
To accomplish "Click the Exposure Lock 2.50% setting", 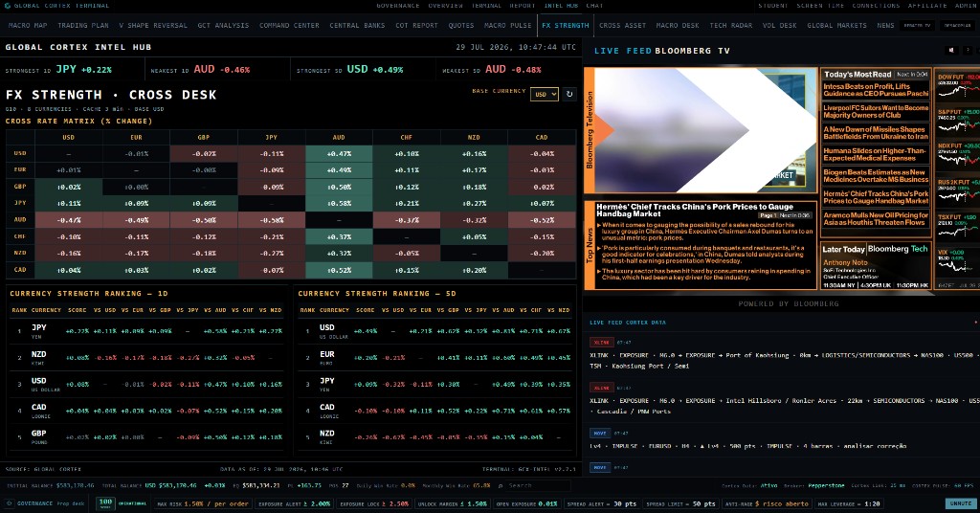I will [372, 503].
